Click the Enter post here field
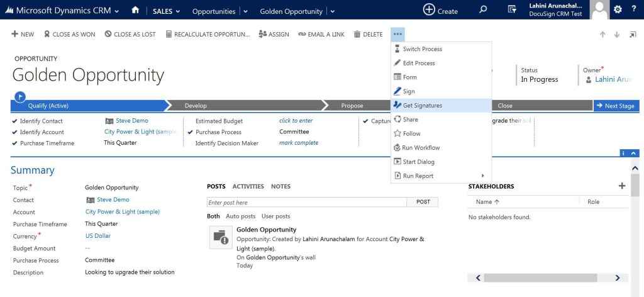This screenshot has width=644, height=297. click(x=307, y=202)
